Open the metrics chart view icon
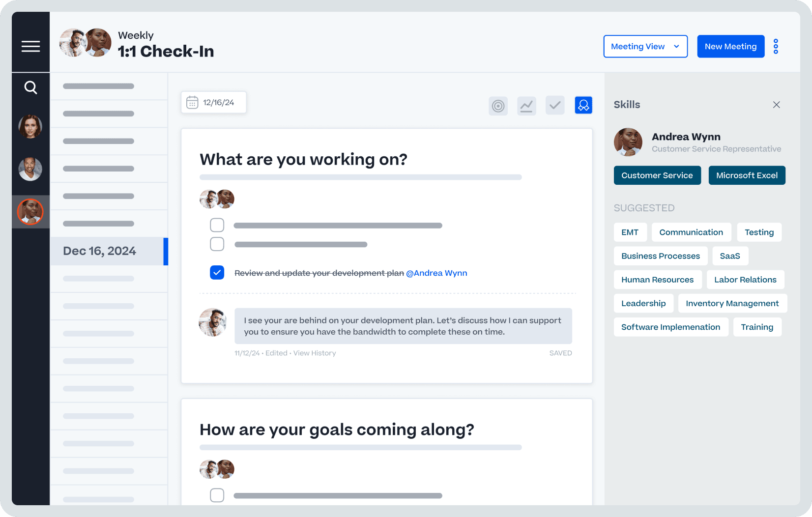The height and width of the screenshot is (517, 812). (526, 105)
